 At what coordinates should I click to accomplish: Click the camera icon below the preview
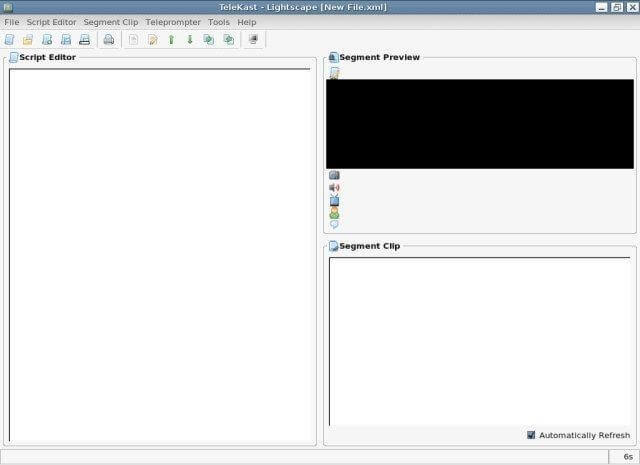(x=334, y=175)
